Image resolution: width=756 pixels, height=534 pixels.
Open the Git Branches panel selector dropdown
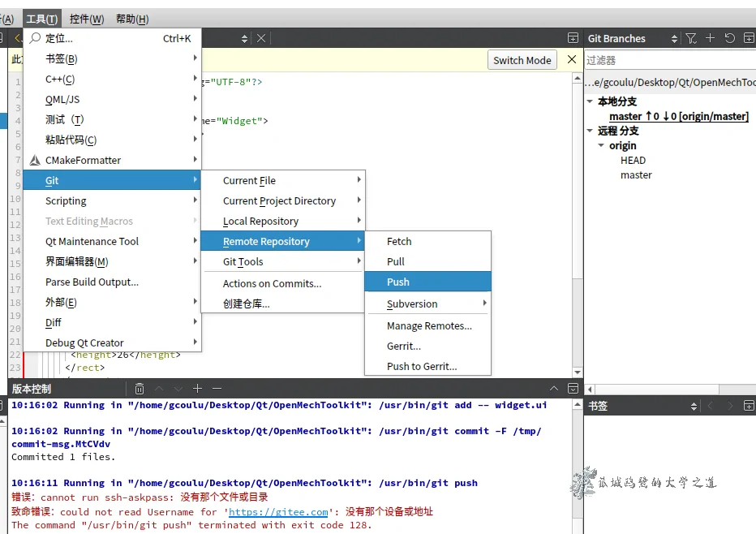pyautogui.click(x=674, y=38)
